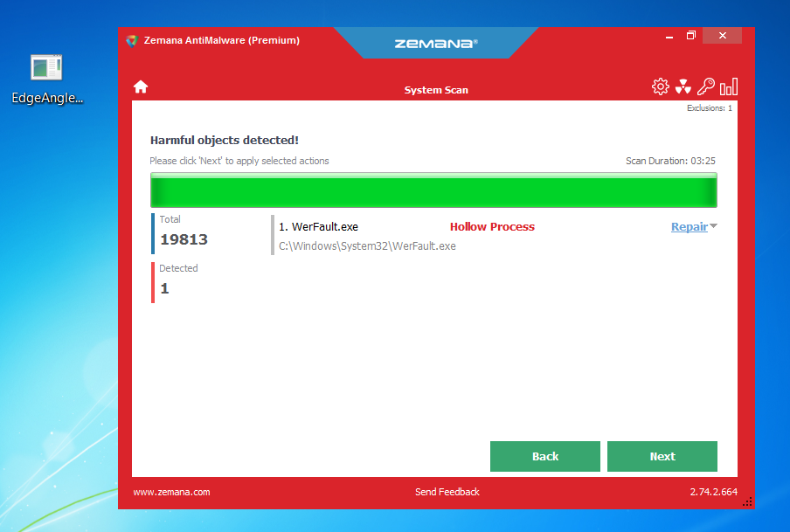Click the Scan Duration: 03:25 text
The image size is (790, 532).
[670, 161]
